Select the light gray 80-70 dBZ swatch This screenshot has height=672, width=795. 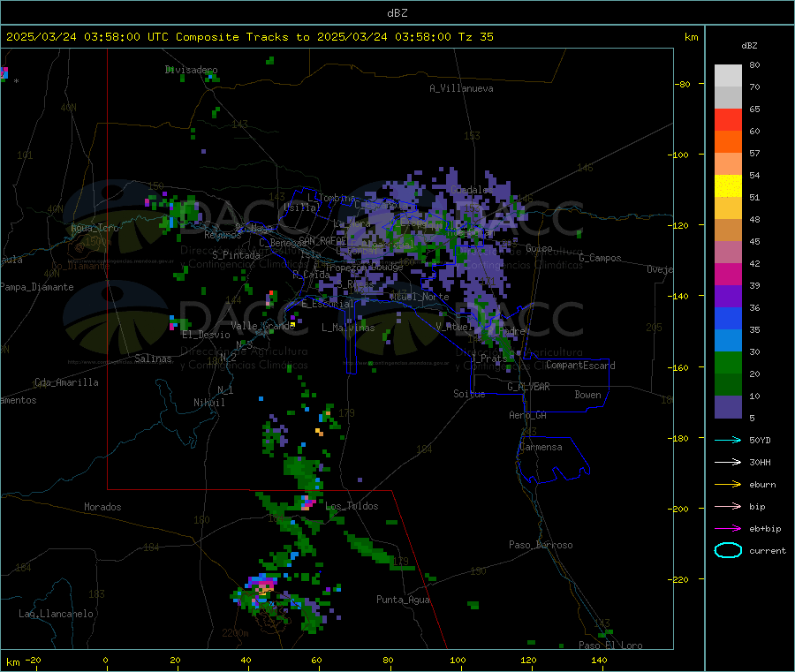click(x=728, y=76)
